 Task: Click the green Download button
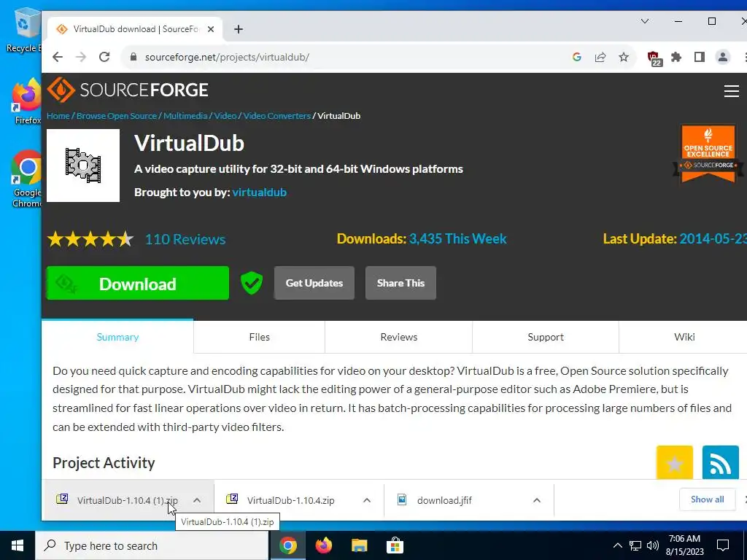[138, 283]
